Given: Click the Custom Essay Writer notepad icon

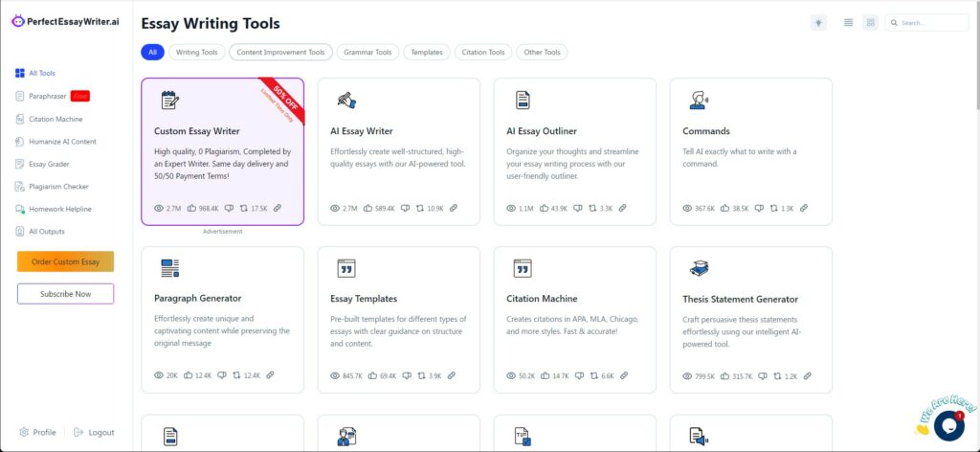Looking at the screenshot, I should [170, 100].
